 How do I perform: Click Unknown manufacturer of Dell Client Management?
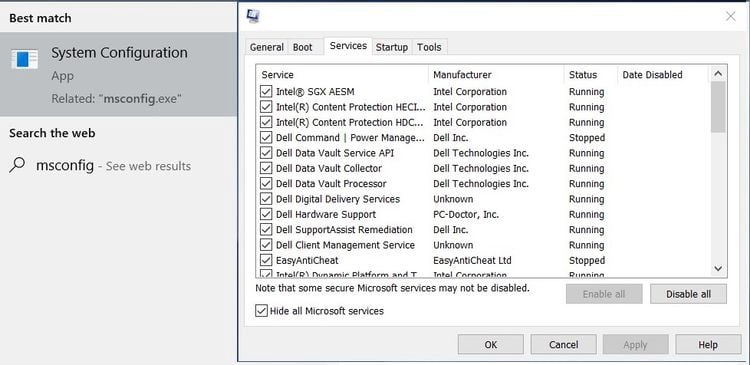pos(453,245)
